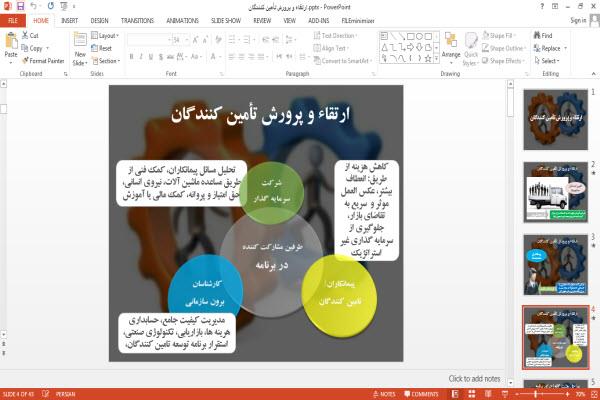This screenshot has width=600, height=400.
Task: Click Copy in Clipboard group
Action: point(32,48)
